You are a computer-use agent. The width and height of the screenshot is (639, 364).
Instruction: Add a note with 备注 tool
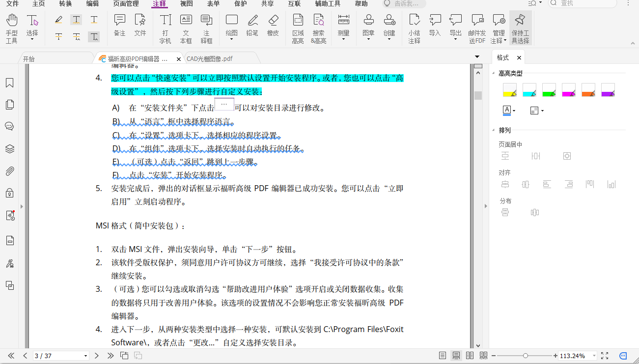(x=119, y=25)
